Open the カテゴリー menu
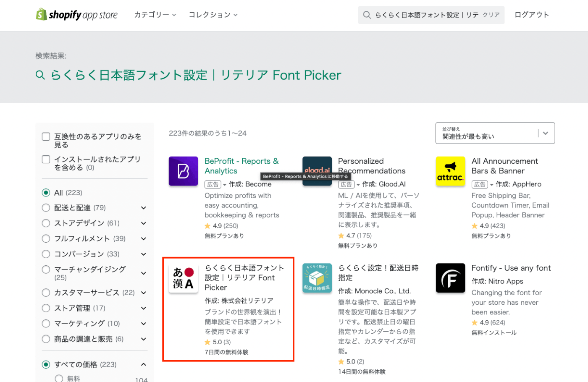Image resolution: width=588 pixels, height=382 pixels. (x=155, y=15)
